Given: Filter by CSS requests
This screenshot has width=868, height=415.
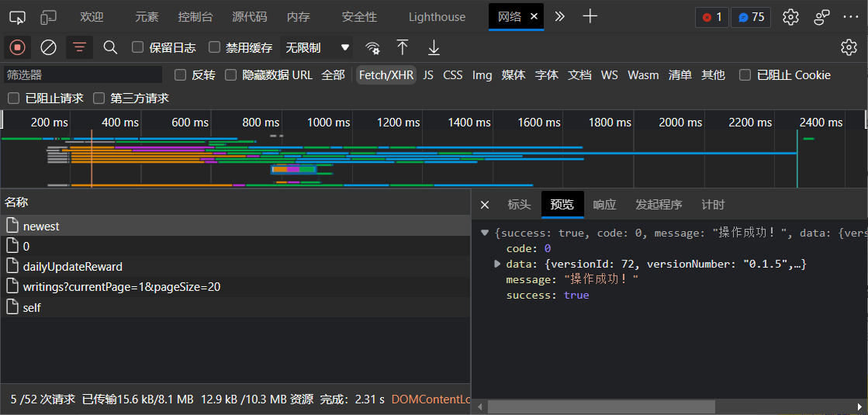Looking at the screenshot, I should (x=453, y=74).
